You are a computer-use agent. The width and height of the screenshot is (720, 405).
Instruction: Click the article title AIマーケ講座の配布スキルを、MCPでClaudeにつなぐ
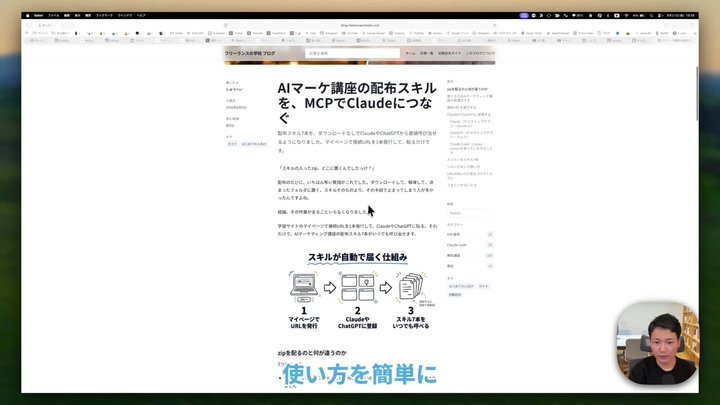[357, 103]
